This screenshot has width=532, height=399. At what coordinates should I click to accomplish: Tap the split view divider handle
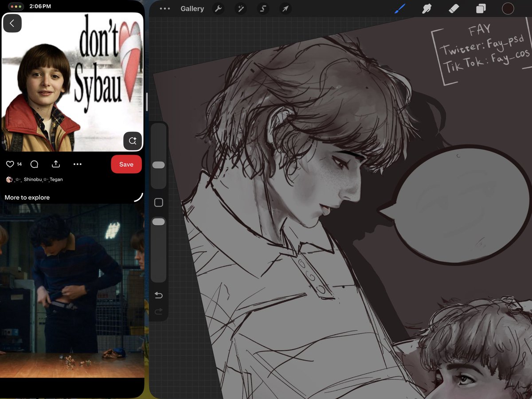pos(147,102)
